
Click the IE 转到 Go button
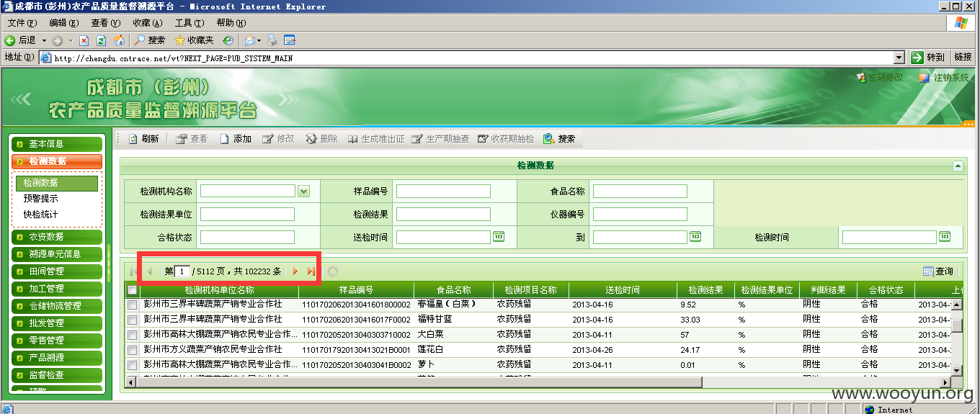tap(928, 58)
